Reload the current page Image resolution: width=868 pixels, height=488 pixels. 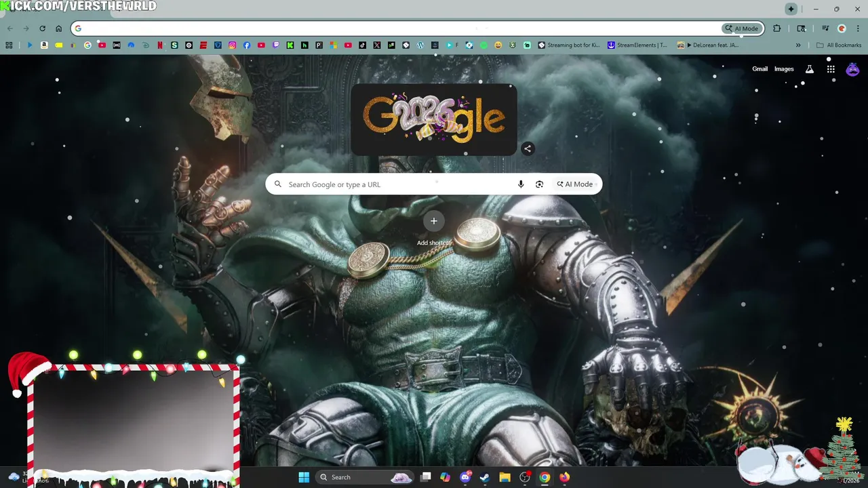pyautogui.click(x=42, y=28)
